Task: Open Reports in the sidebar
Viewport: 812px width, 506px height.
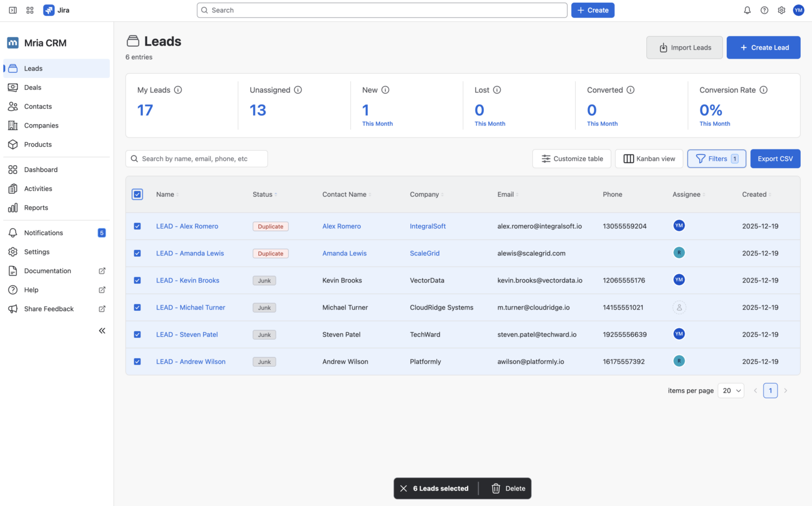Action: (x=56, y=208)
